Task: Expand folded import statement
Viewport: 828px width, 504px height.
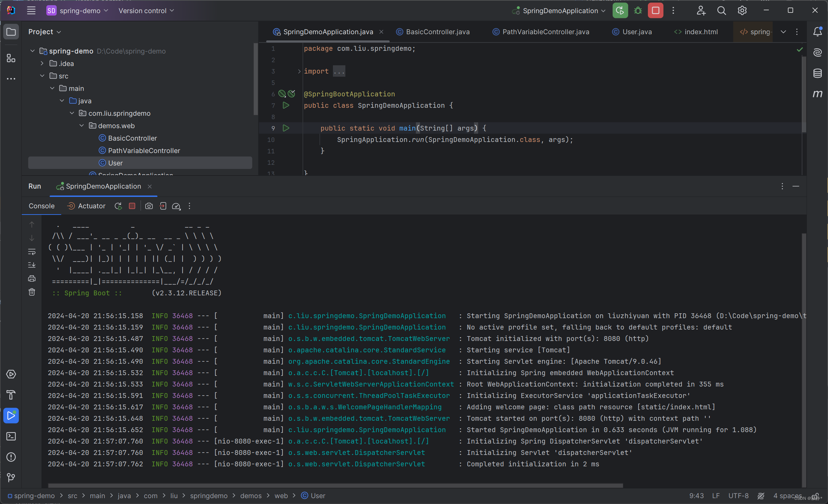Action: coord(299,71)
